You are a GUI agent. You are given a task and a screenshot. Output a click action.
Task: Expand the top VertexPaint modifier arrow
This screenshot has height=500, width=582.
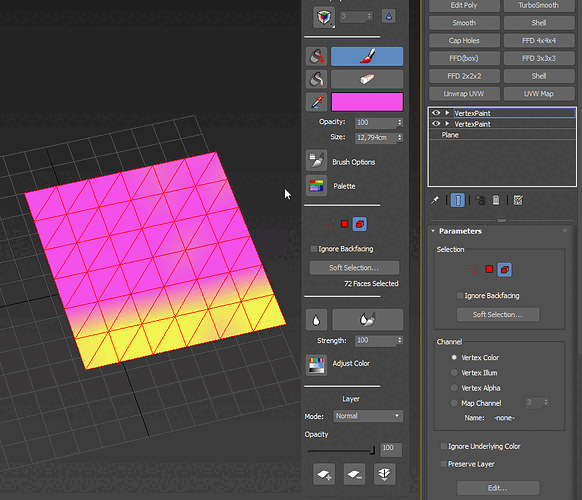point(447,113)
